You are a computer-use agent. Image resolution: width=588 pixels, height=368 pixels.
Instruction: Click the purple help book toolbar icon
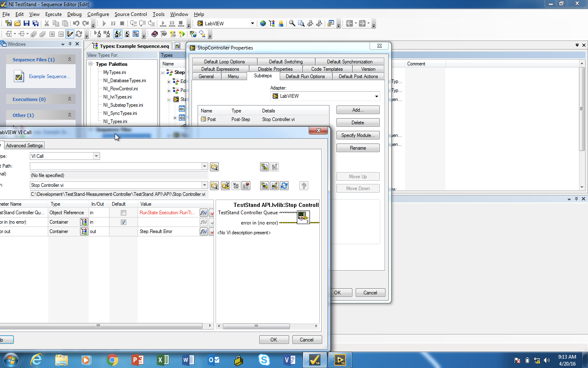pyautogui.click(x=154, y=34)
